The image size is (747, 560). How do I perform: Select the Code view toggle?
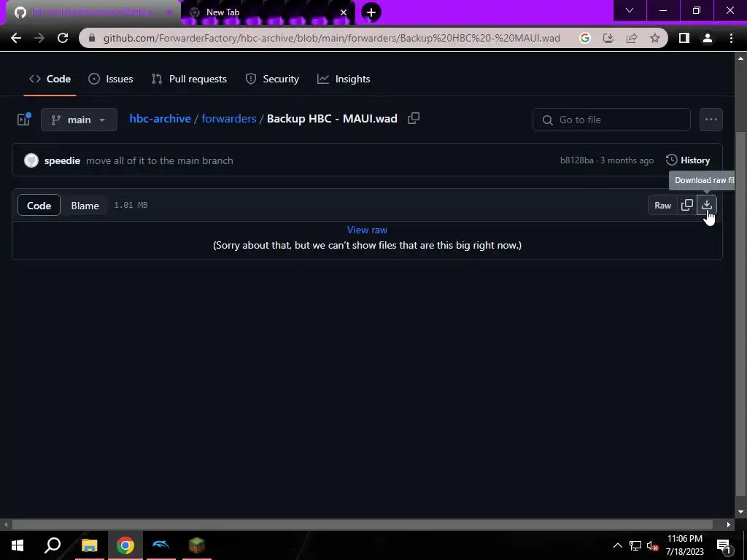[x=39, y=205]
